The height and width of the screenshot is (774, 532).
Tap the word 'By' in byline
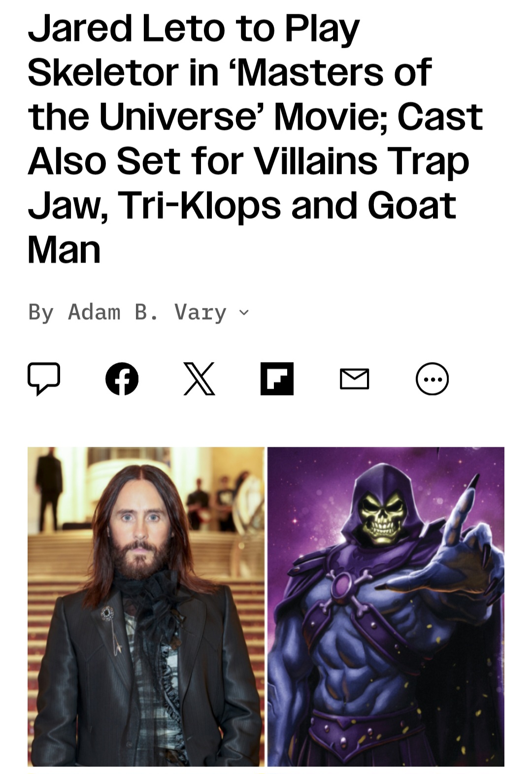(41, 312)
